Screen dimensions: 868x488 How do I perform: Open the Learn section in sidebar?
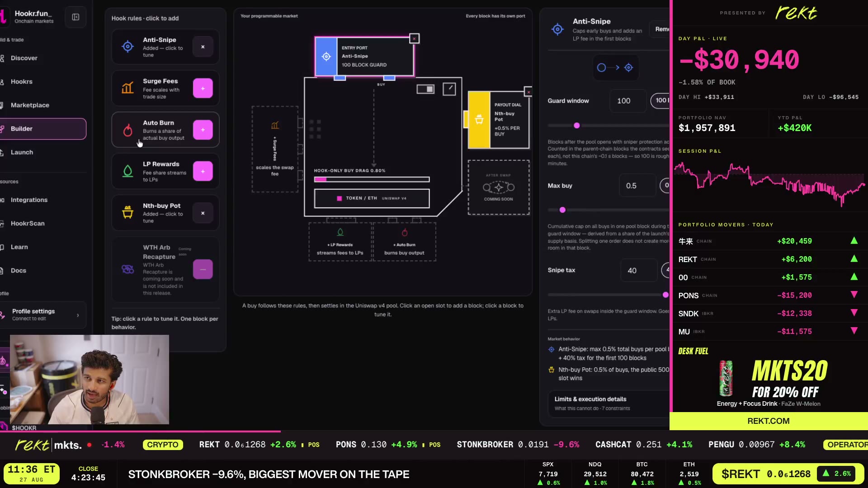(19, 247)
